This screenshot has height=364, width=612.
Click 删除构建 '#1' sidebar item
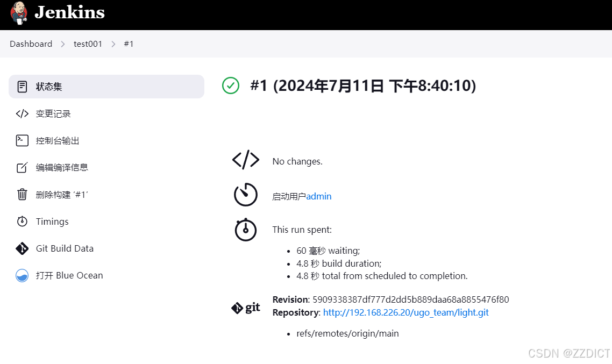coord(106,194)
